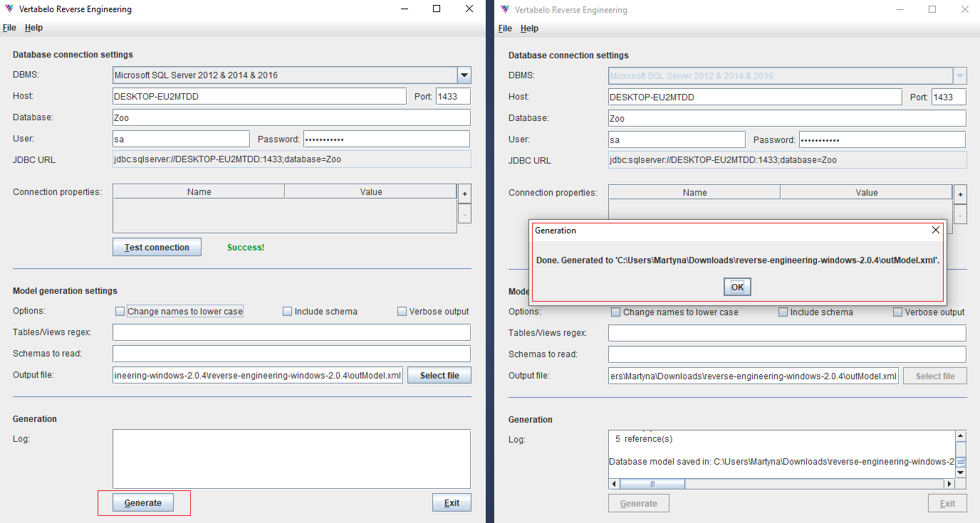Click the log scrollbar up arrow in right window
Viewport: 980px width, 523px height.
coord(960,436)
